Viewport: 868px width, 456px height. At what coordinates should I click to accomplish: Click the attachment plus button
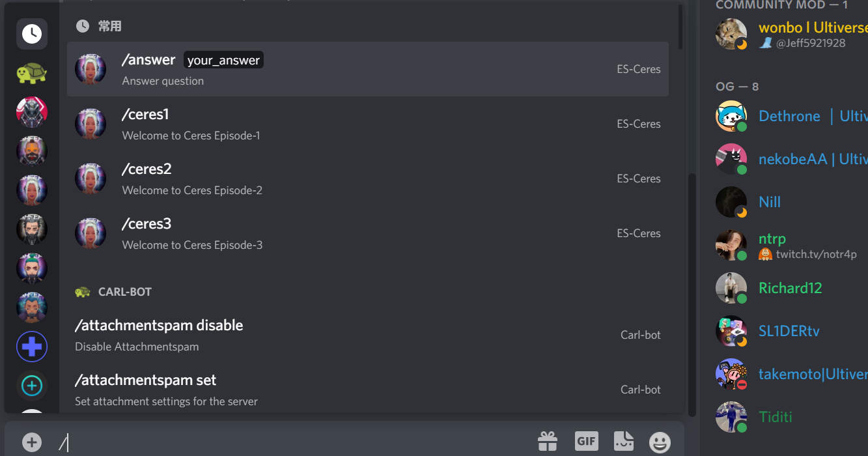(x=31, y=442)
